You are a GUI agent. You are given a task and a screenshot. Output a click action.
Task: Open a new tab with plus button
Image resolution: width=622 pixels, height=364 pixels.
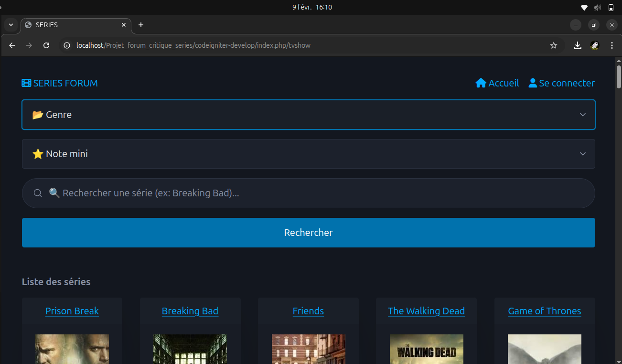pos(141,25)
